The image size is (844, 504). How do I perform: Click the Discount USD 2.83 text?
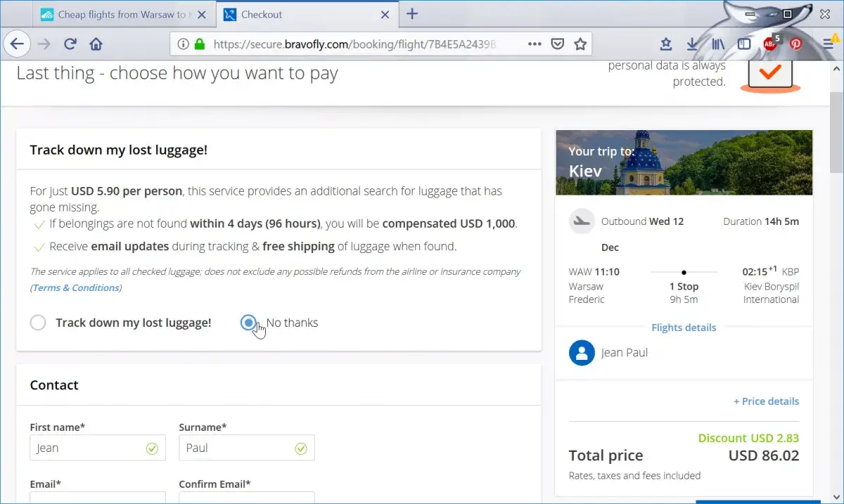748,438
